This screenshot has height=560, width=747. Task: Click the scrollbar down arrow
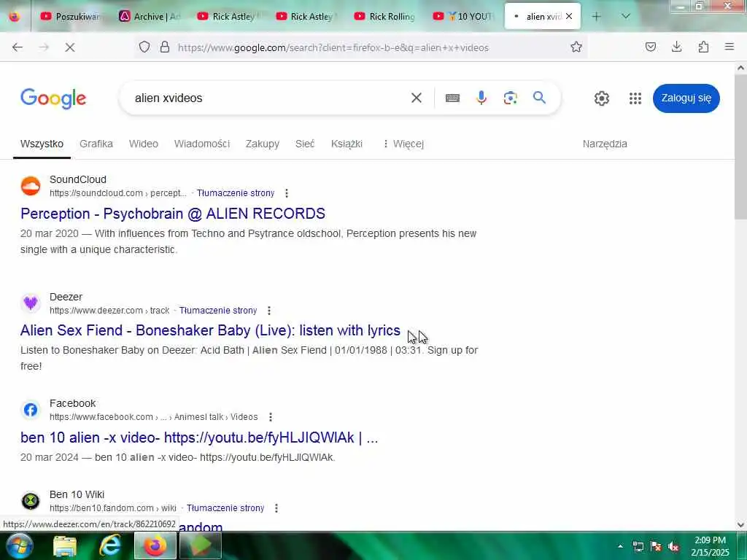point(740,525)
